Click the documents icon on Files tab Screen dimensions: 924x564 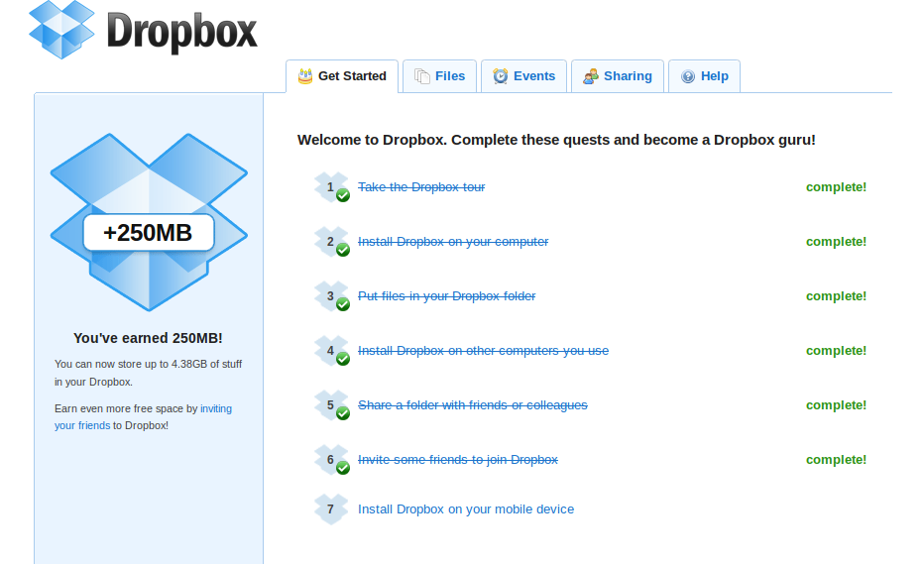click(422, 76)
